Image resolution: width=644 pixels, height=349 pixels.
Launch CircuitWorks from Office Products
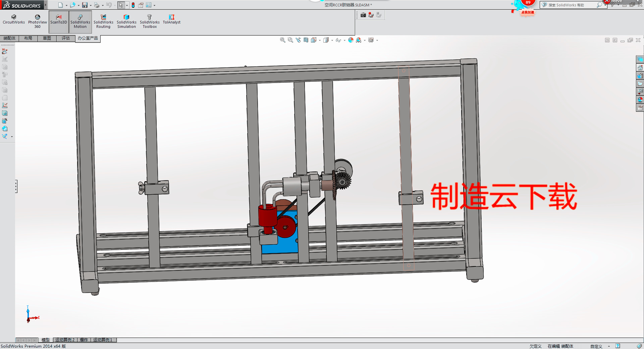pyautogui.click(x=13, y=20)
